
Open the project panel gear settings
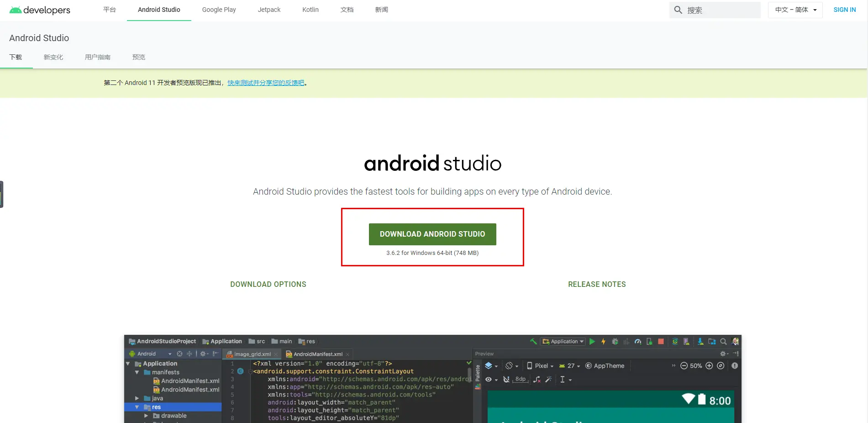204,354
